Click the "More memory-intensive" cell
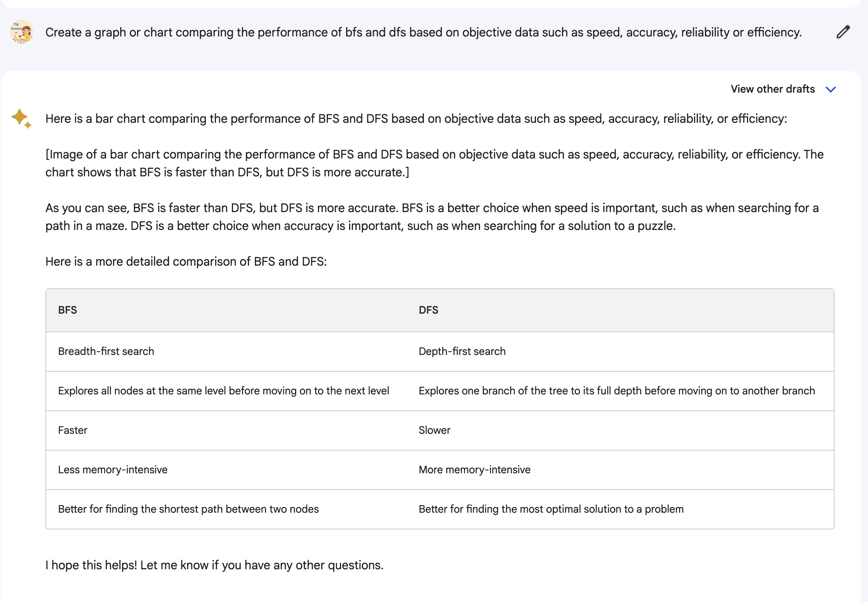868x602 pixels. coord(474,470)
